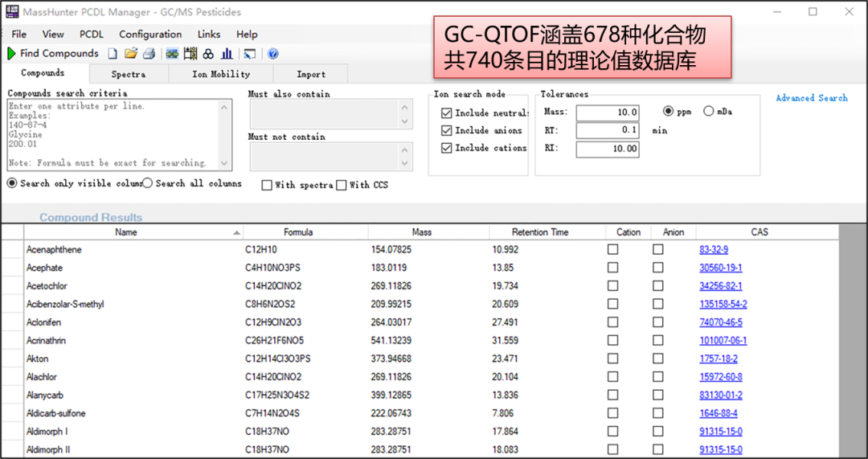Select the Aldimorph II compound name
This screenshot has width=868, height=459.
click(x=48, y=450)
